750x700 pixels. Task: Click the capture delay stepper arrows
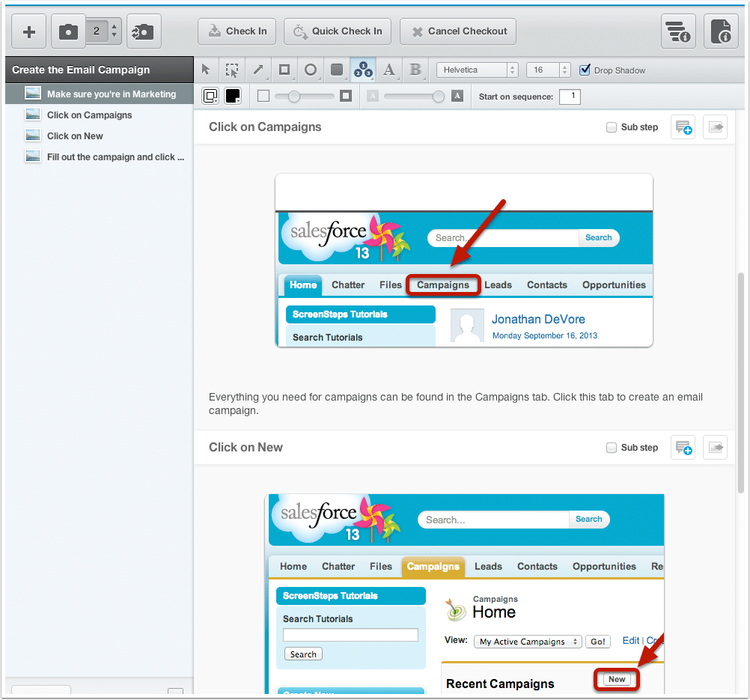click(x=115, y=31)
